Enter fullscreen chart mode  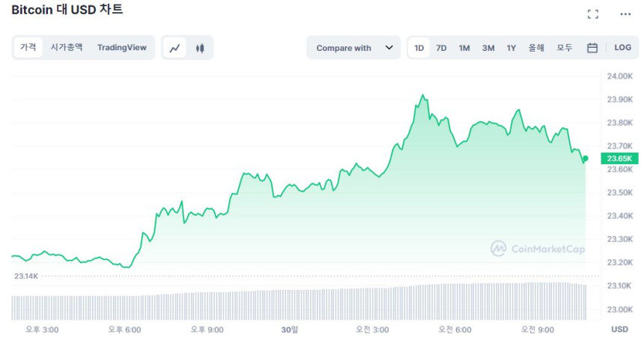[x=593, y=14]
